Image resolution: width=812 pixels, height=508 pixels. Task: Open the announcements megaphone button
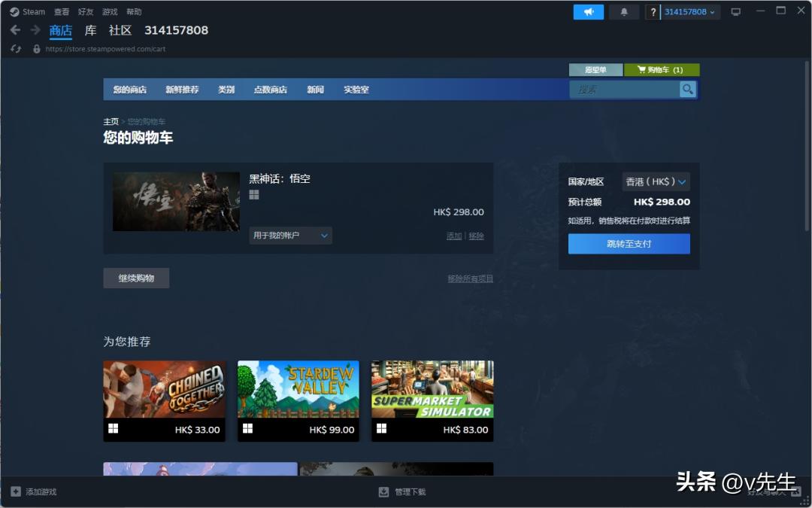click(x=588, y=12)
